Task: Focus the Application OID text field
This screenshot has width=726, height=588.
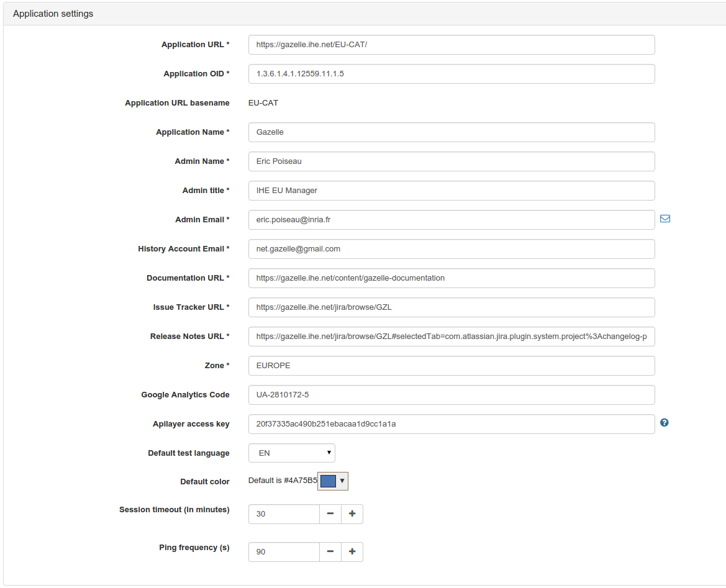Action: click(451, 74)
